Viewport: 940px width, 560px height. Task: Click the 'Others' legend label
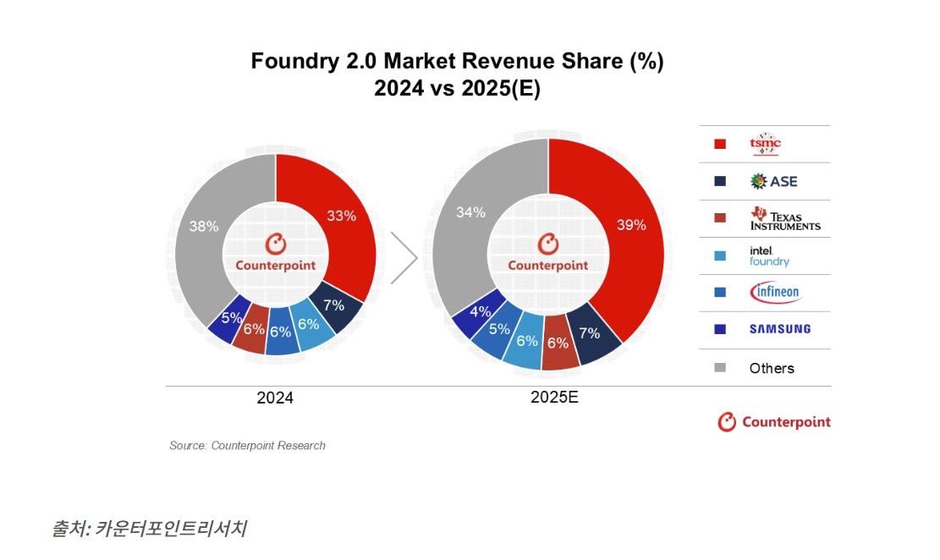pyautogui.click(x=772, y=368)
